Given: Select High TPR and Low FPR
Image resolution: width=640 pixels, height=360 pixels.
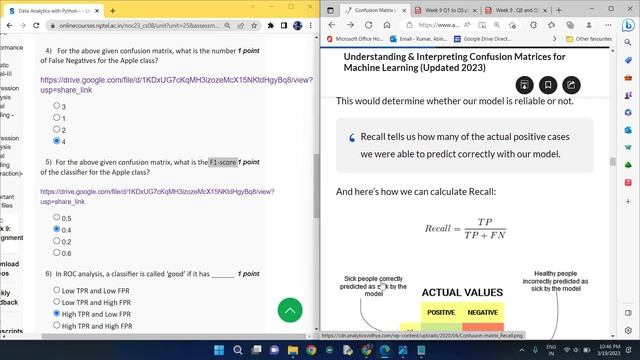Looking at the screenshot, I should click(x=57, y=313).
